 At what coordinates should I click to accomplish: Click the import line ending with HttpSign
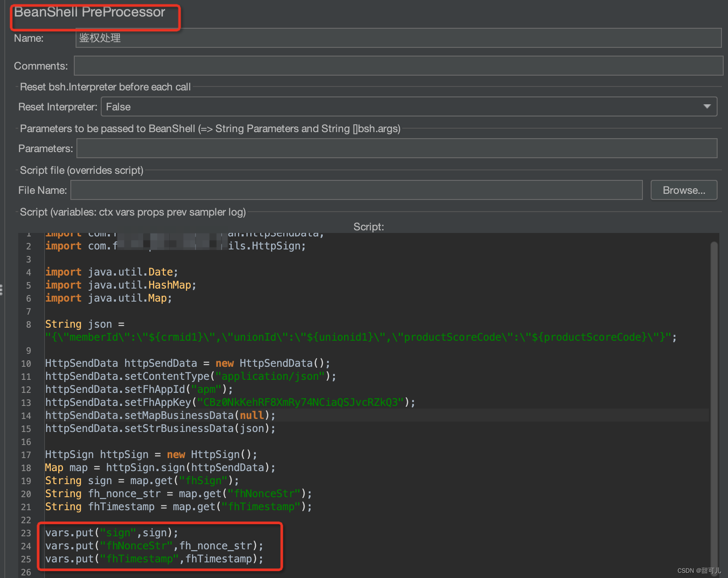click(x=175, y=246)
